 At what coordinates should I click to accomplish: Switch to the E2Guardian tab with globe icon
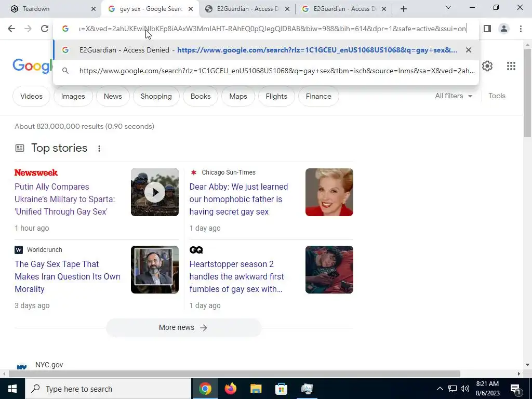click(248, 9)
